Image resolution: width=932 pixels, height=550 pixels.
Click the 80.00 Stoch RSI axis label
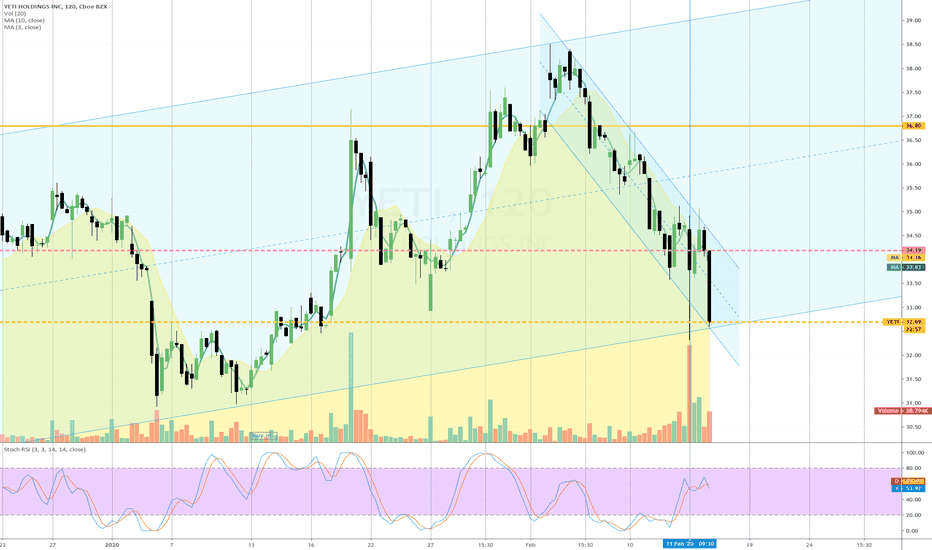(x=913, y=469)
